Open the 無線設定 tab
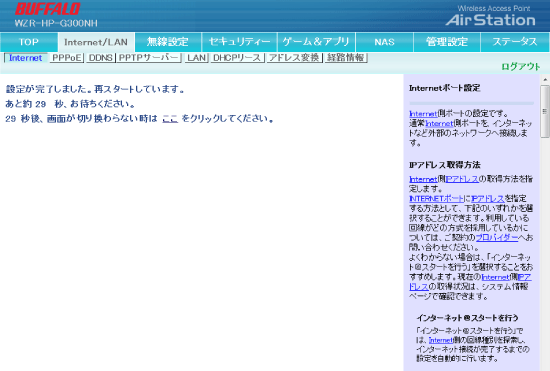The image size is (550, 371). (x=168, y=42)
